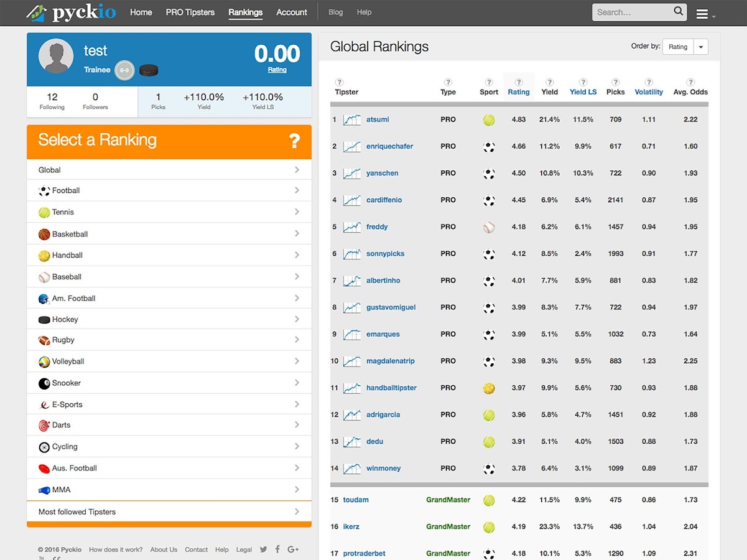Expand the Basketball ranking chevron
747x560 pixels.
coord(297,234)
